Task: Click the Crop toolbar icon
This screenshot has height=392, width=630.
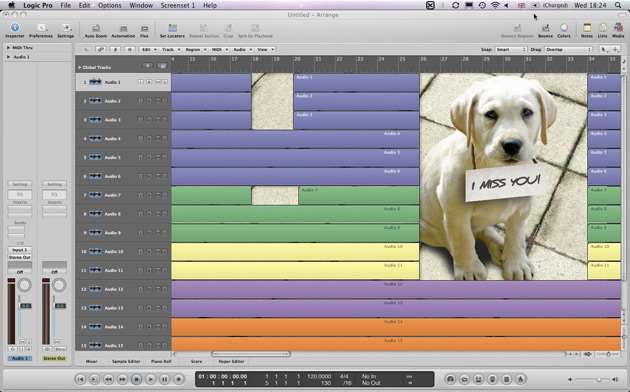Action: point(228,28)
